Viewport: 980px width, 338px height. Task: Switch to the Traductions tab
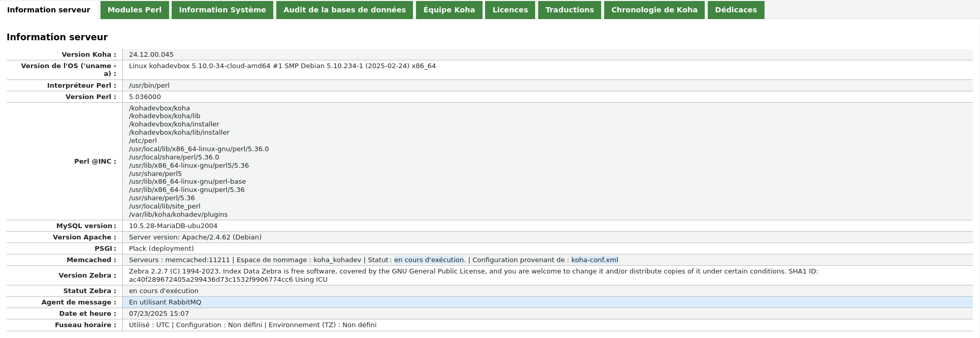point(570,10)
